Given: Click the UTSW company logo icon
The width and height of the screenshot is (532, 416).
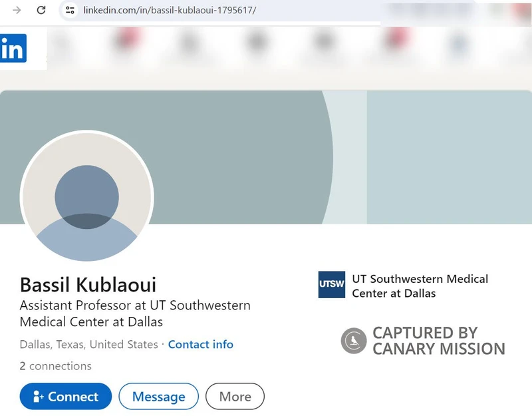Looking at the screenshot, I should tap(331, 284).
